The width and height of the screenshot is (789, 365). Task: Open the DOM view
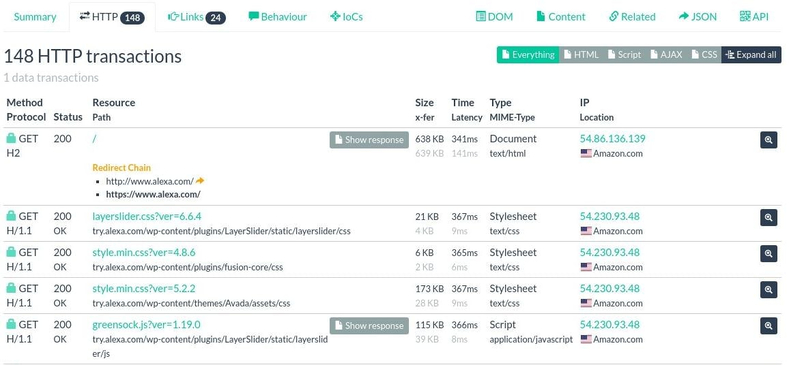point(494,17)
